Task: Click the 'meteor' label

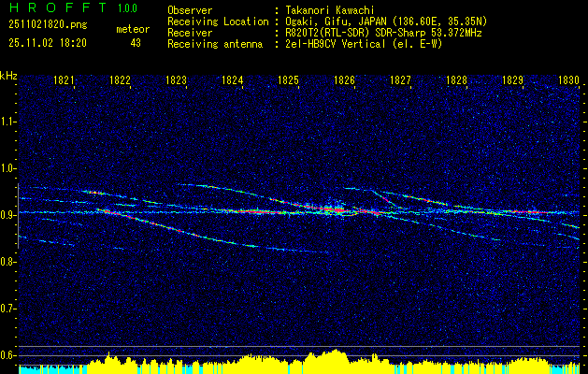Action: [133, 29]
